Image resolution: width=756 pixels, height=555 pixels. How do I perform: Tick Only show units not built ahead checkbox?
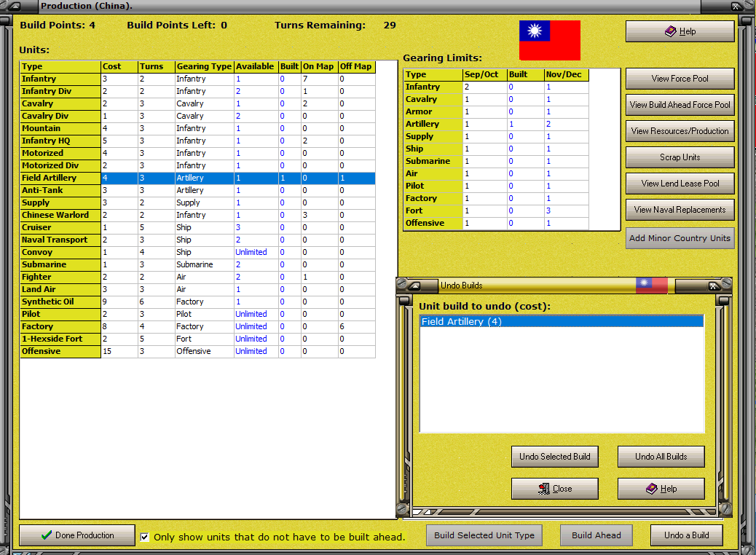(144, 537)
